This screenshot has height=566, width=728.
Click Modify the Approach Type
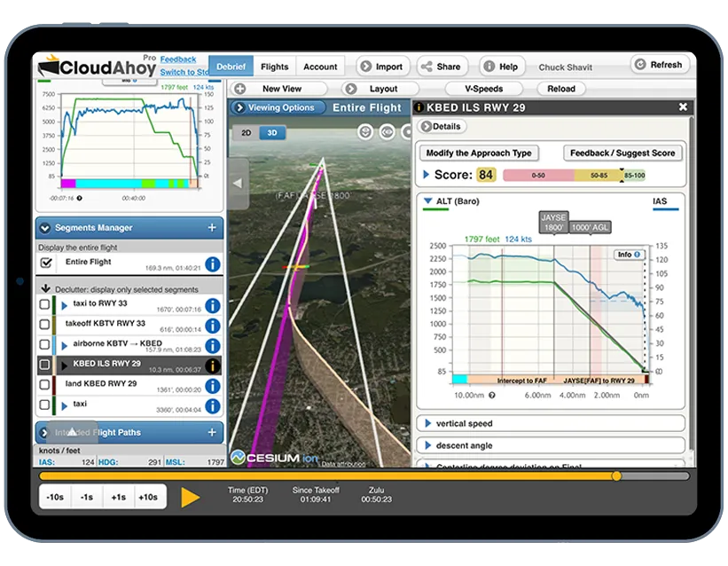(x=479, y=153)
